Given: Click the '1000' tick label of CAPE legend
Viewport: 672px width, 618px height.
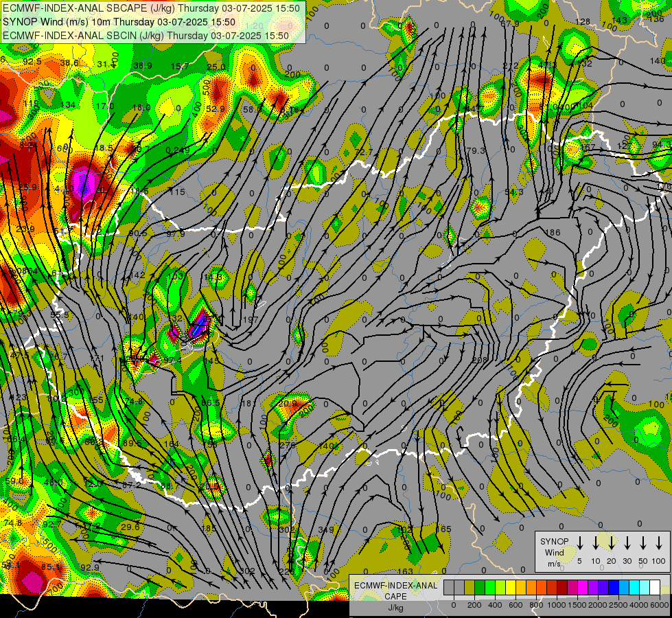Looking at the screenshot, I should [x=557, y=605].
